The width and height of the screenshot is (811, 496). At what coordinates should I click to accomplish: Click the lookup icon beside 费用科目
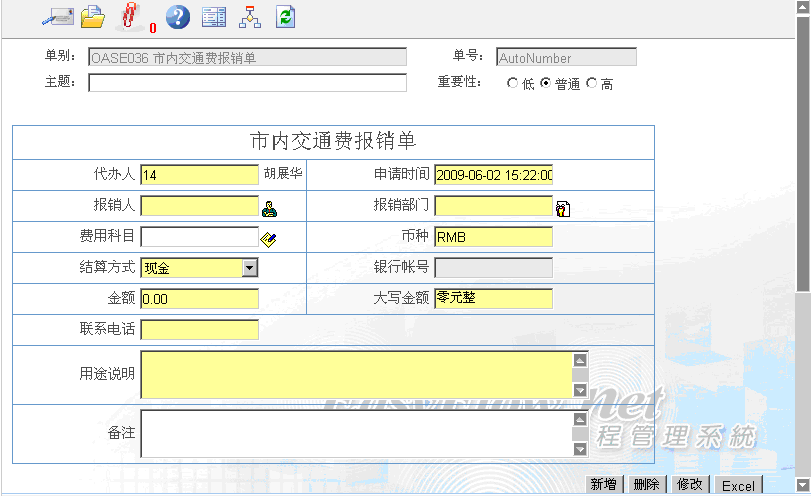pos(268,239)
